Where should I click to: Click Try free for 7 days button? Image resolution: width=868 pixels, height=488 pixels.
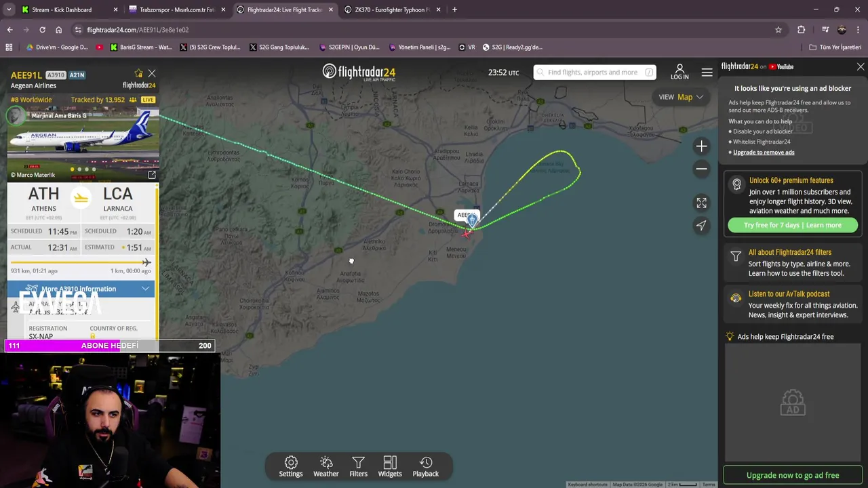792,225
